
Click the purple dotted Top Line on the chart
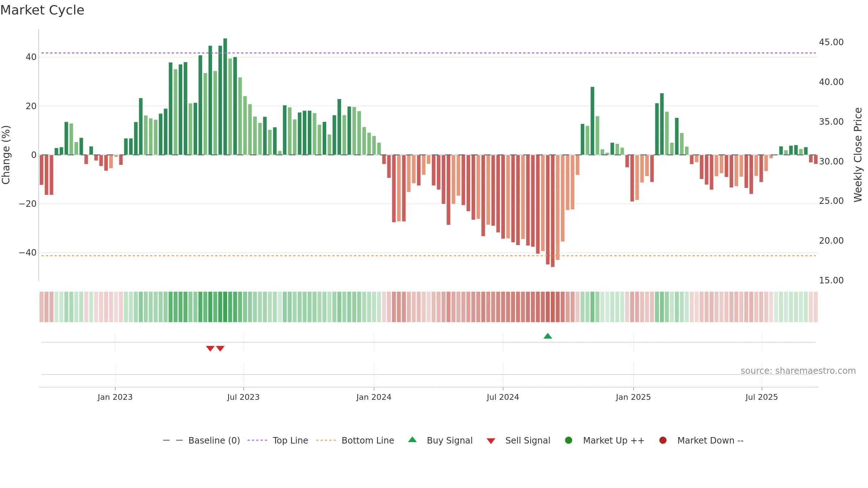pos(429,53)
